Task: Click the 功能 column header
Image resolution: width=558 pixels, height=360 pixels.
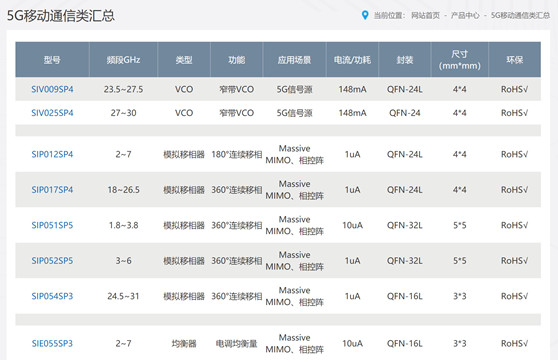Action: [237, 60]
